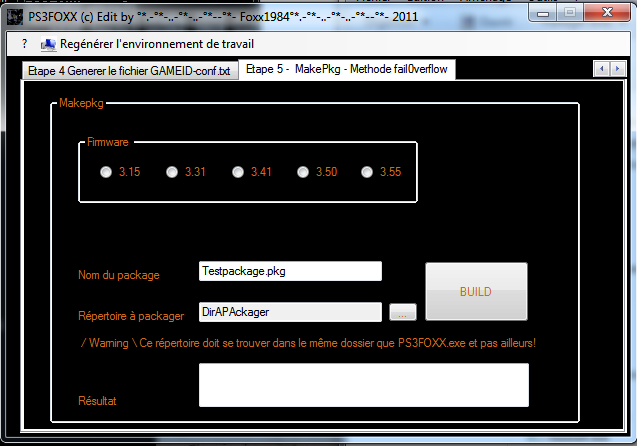This screenshot has height=446, width=637.
Task: Click the Nom du package field
Action: (290, 271)
